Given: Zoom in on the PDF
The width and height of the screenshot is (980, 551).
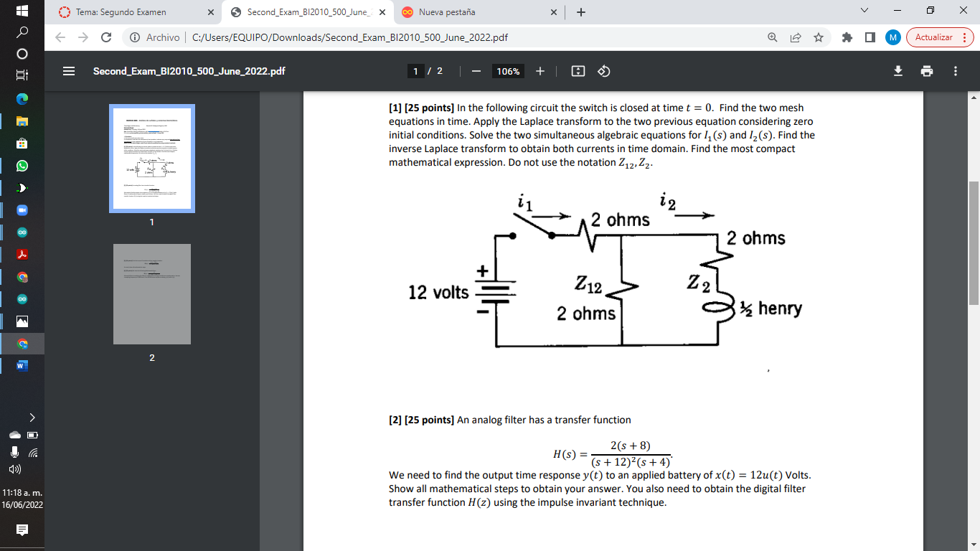Looking at the screenshot, I should (539, 71).
